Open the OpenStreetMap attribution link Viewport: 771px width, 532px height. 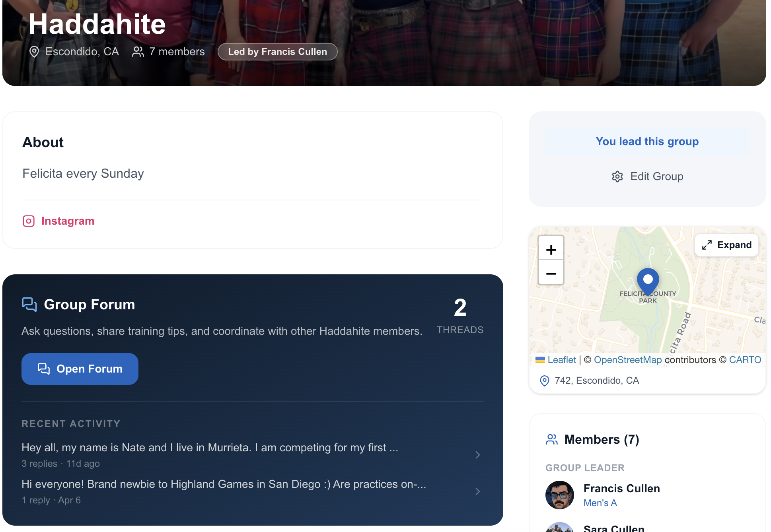click(628, 360)
